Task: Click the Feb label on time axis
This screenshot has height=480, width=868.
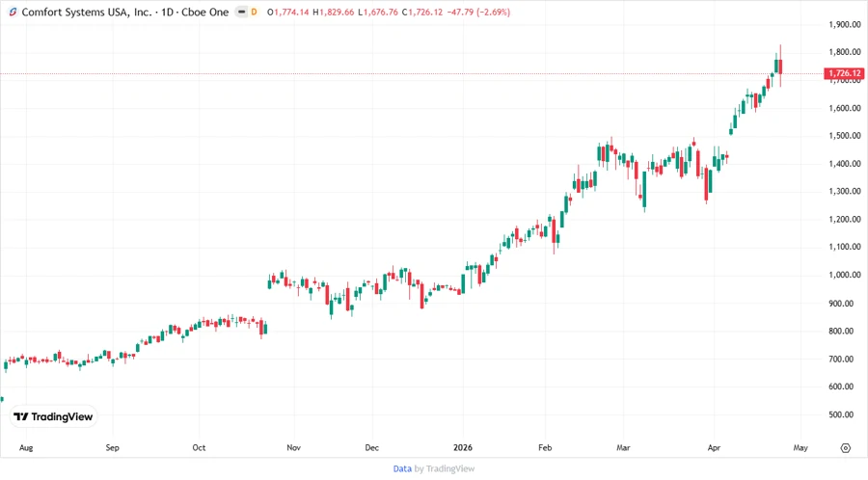Action: tap(545, 447)
